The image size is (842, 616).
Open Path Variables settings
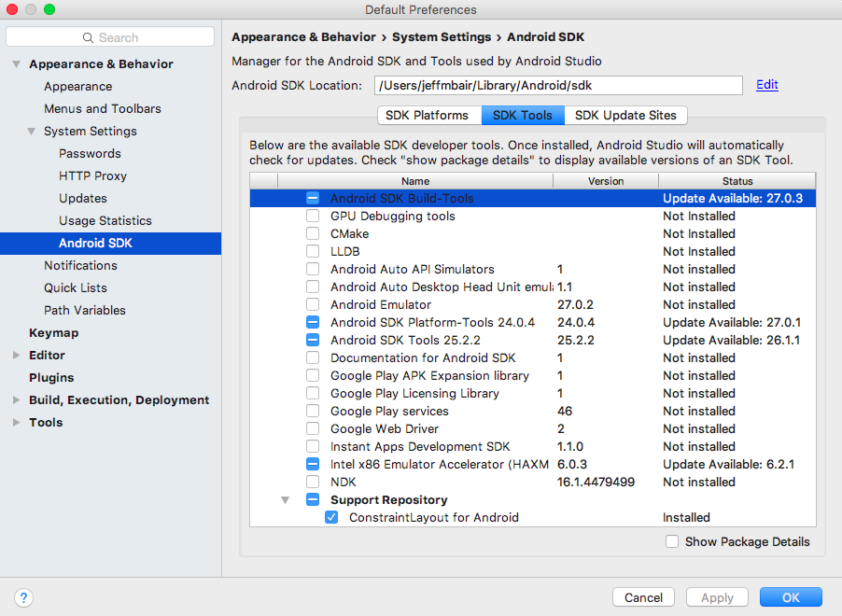point(85,311)
